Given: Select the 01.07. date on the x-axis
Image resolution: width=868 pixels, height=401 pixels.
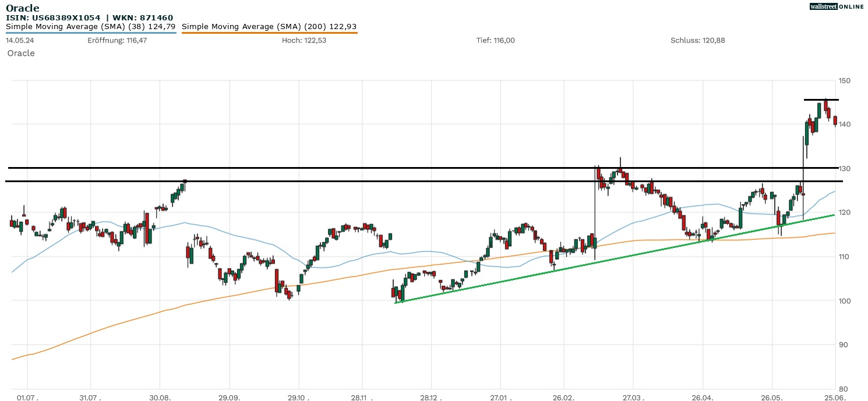Looking at the screenshot, I should (x=27, y=397).
